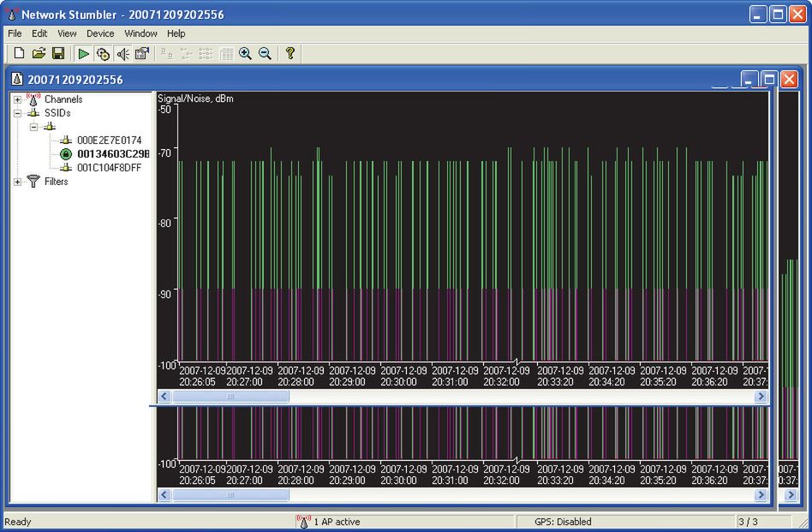Click the 20:33:20 time label on upper graph
812x532 pixels.
[x=555, y=382]
